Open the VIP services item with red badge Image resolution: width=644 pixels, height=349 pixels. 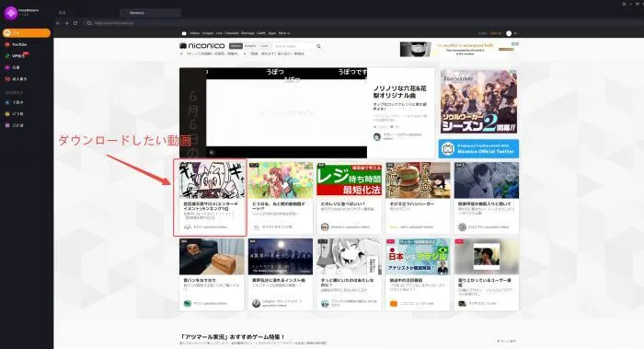[x=17, y=55]
